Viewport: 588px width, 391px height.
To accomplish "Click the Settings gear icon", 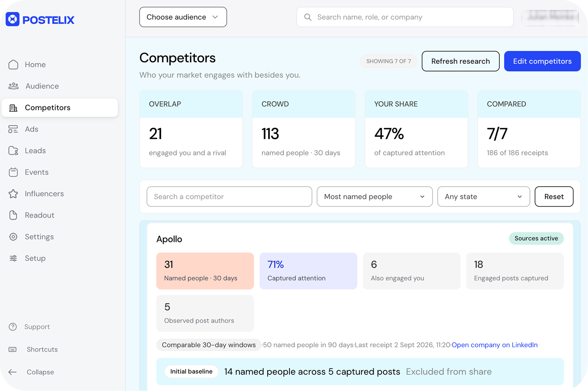I will tap(13, 237).
